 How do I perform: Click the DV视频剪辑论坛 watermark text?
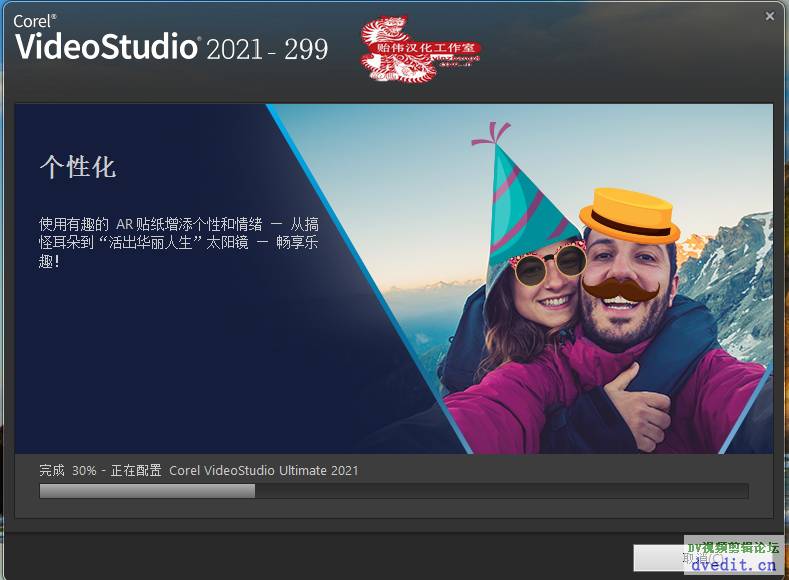733,547
